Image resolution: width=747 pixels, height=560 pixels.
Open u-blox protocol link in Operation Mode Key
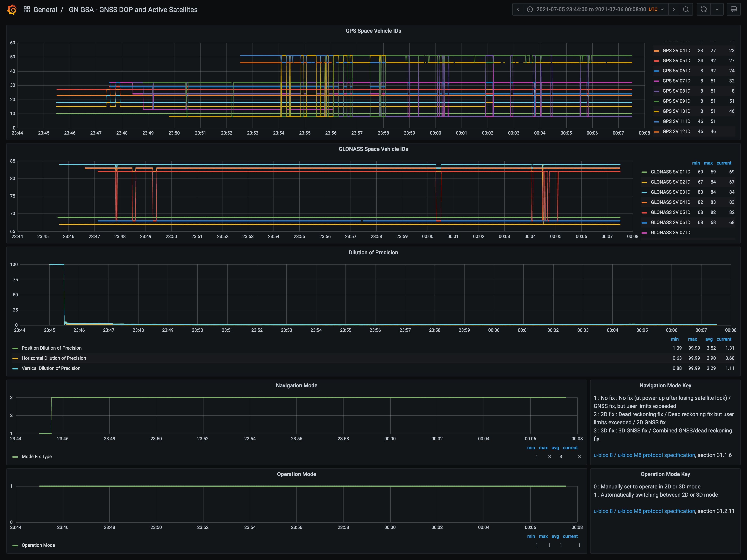(644, 511)
